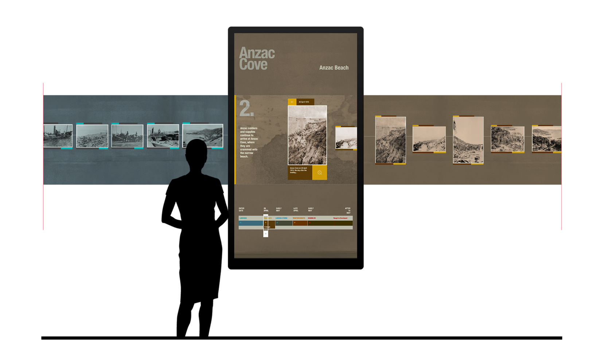
Task: Select the blue arrow icon in LANDING STORES segment
Action: tap(277, 222)
